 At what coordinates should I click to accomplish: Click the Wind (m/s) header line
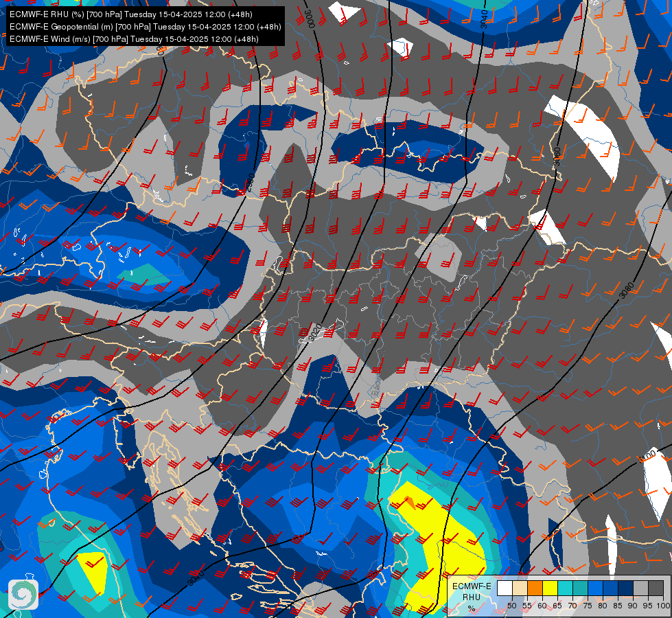click(134, 39)
